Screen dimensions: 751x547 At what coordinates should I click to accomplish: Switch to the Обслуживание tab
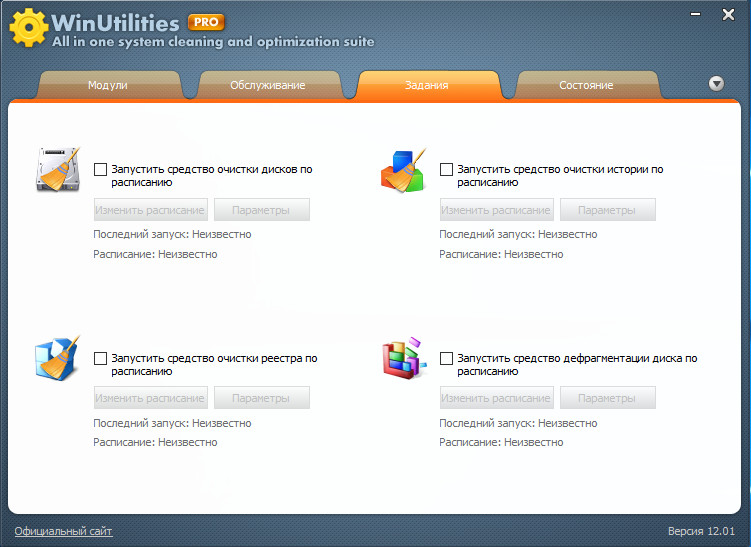[x=268, y=85]
